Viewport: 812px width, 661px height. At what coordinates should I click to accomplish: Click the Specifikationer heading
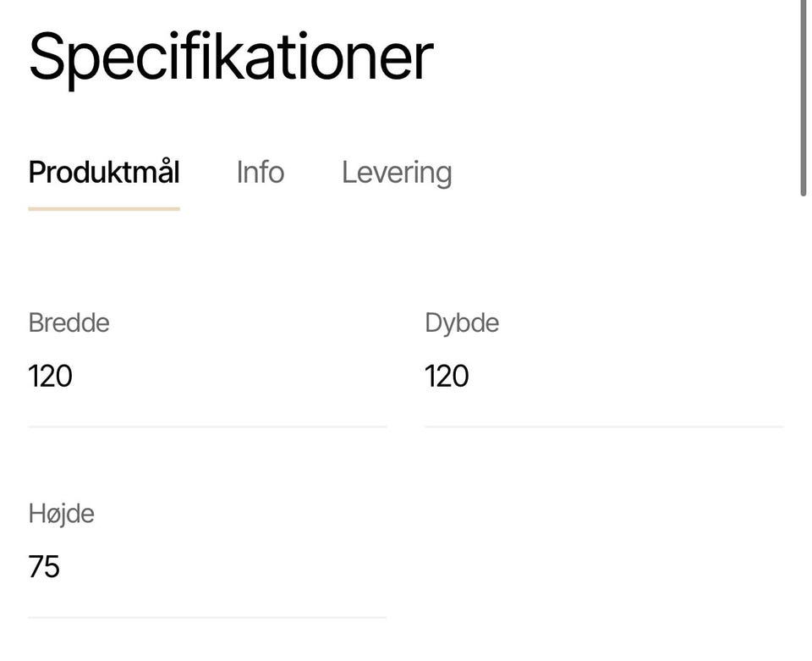coord(230,58)
